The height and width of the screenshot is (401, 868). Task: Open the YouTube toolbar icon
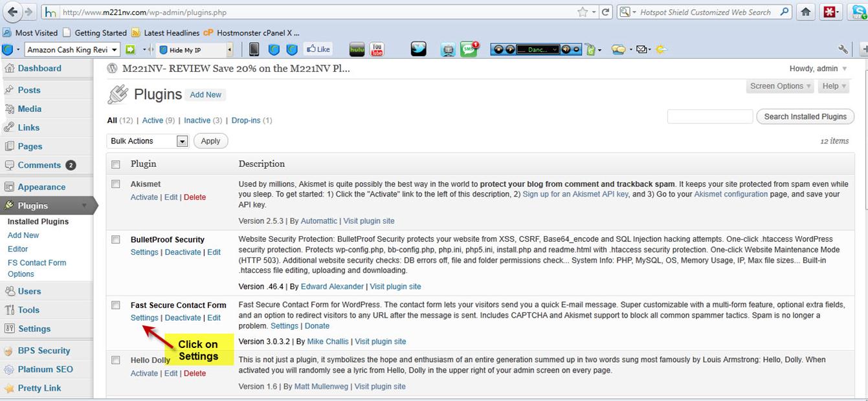[x=377, y=49]
